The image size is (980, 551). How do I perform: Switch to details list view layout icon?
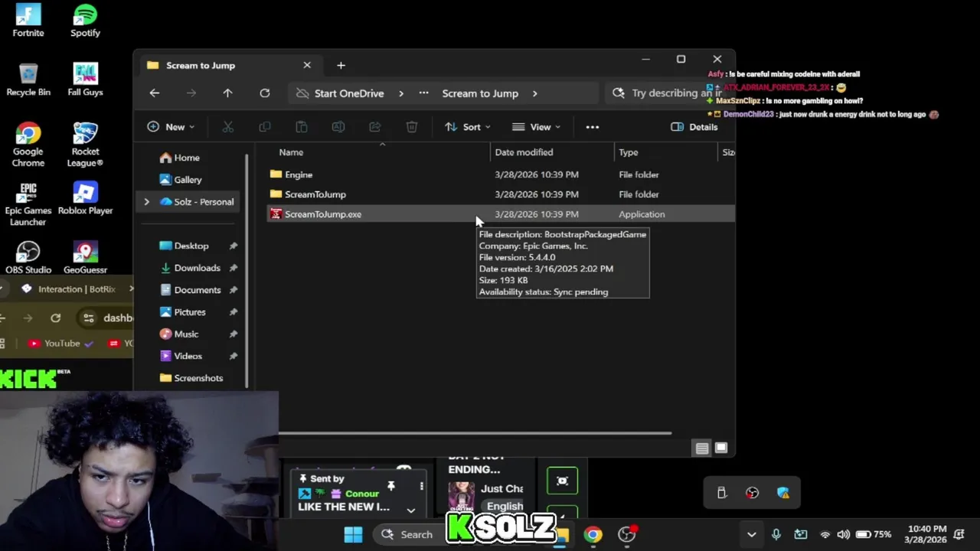point(702,448)
